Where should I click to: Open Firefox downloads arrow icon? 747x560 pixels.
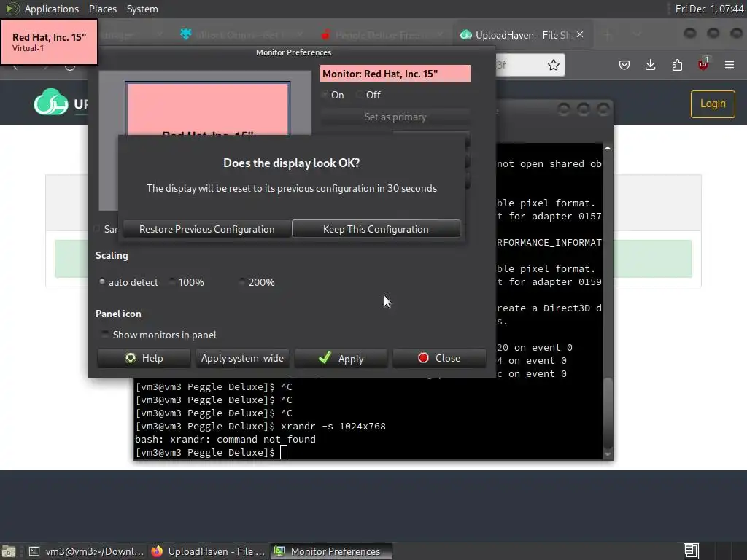[x=650, y=65]
